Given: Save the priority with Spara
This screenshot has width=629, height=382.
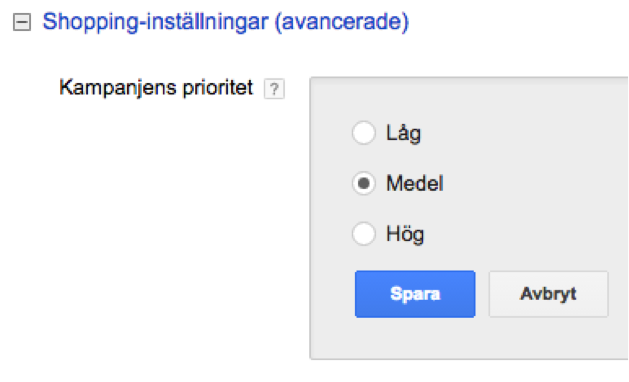Looking at the screenshot, I should (x=415, y=294).
